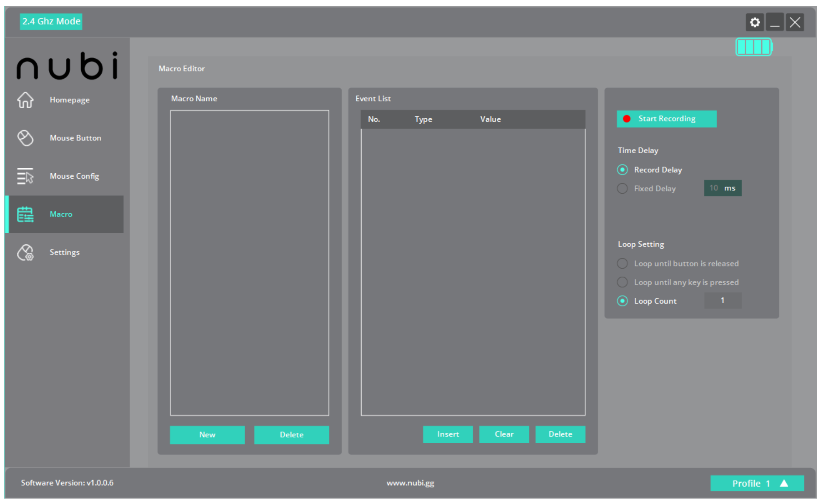This screenshot has width=818, height=504.
Task: Click the Mouse Button sidebar icon
Action: pyautogui.click(x=25, y=138)
